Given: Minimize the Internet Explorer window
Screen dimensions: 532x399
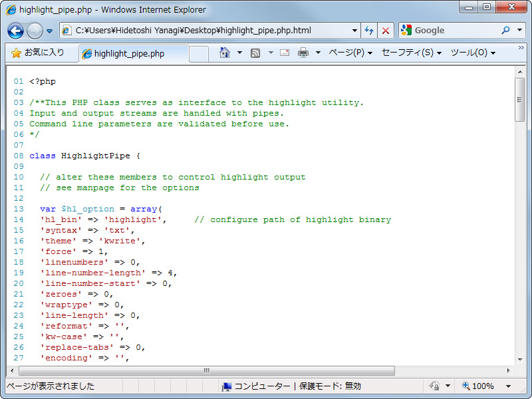Looking at the screenshot, I should pos(469,7).
